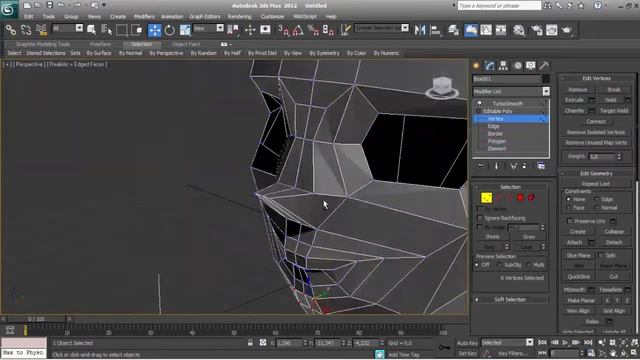Toggle the Percent Snap icon
The image size is (640, 360).
coord(313,30)
